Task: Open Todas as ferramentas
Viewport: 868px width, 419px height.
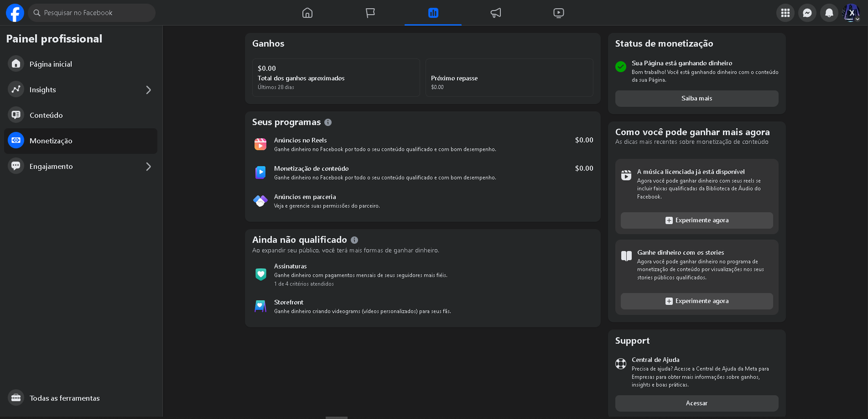Action: click(81, 398)
